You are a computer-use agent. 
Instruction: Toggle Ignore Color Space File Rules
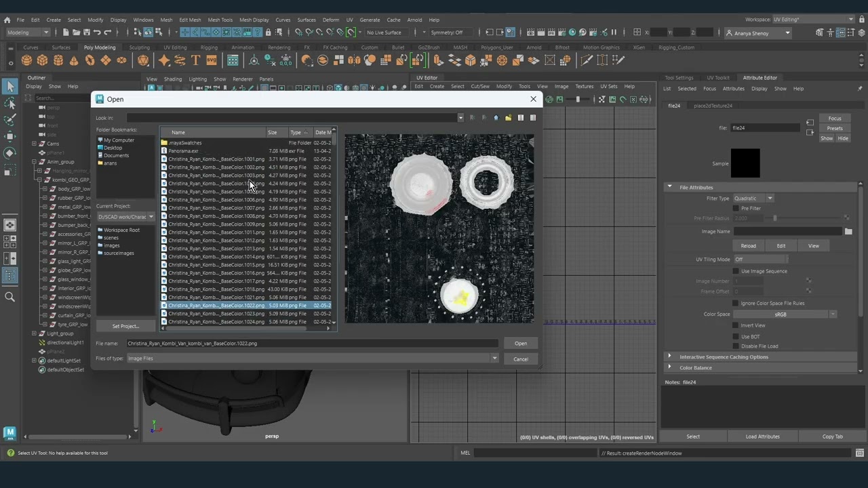(736, 303)
